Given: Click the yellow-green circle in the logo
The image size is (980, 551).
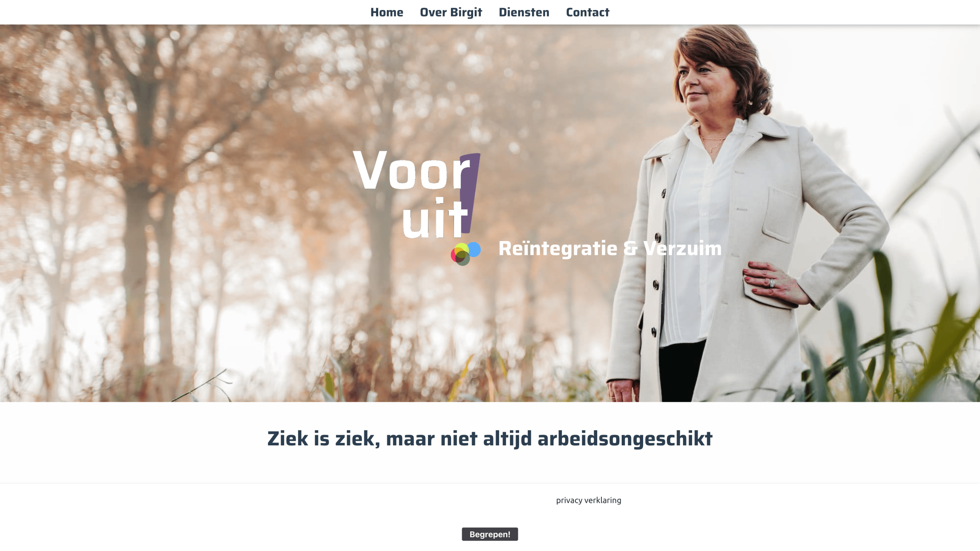Looking at the screenshot, I should coord(461,249).
